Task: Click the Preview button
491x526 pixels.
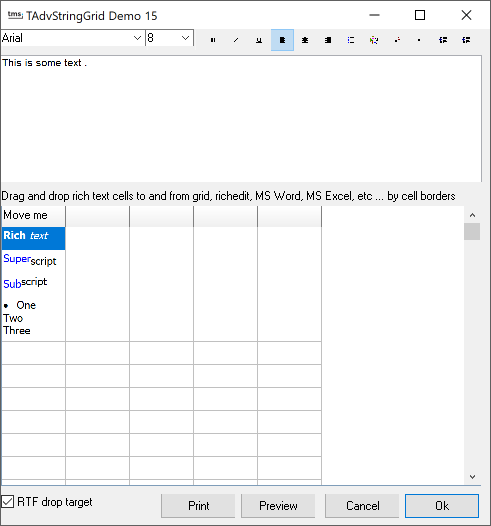Action: pyautogui.click(x=278, y=506)
